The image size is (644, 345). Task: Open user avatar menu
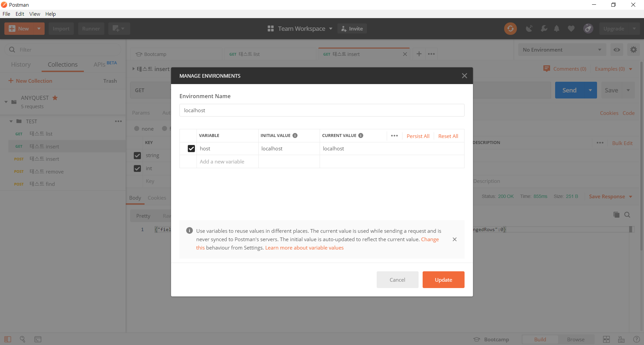[x=588, y=28]
